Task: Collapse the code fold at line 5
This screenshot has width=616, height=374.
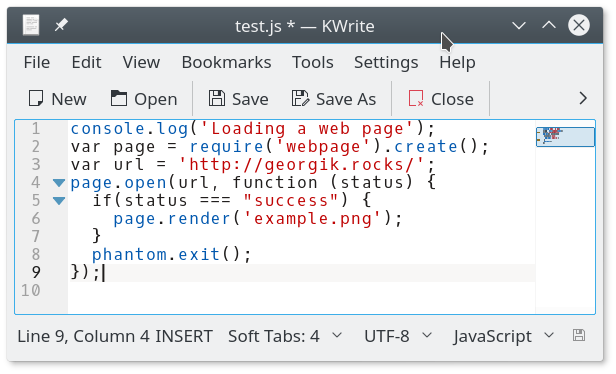Action: (59, 201)
